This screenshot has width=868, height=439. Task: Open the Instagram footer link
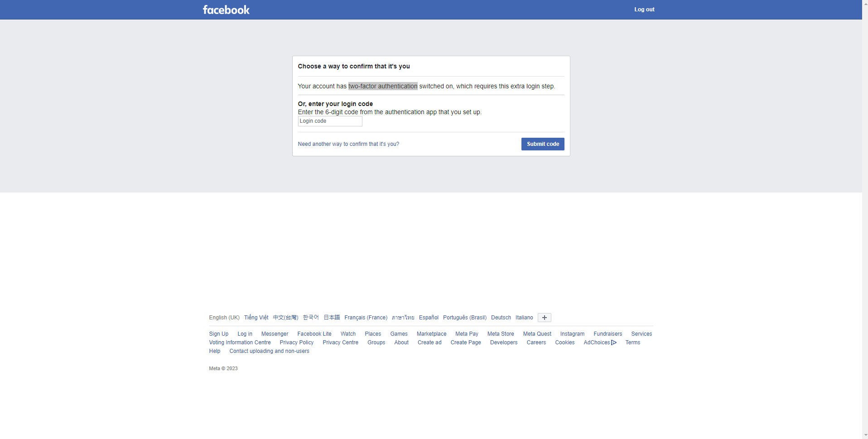[572, 334]
